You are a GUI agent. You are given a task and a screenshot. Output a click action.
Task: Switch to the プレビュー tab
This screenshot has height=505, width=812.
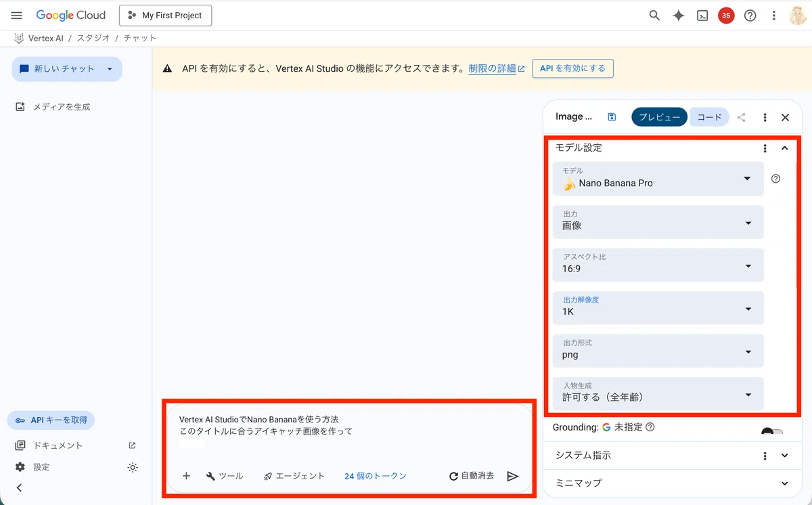point(660,117)
